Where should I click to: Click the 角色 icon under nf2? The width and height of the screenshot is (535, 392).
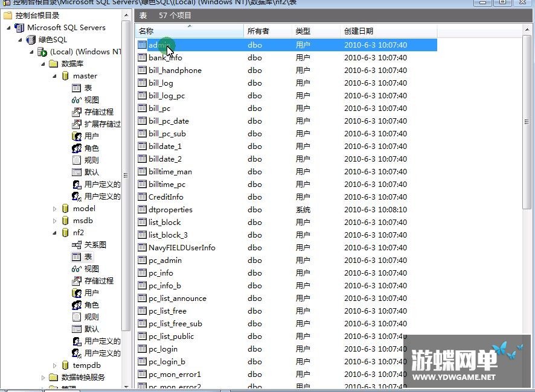point(77,305)
